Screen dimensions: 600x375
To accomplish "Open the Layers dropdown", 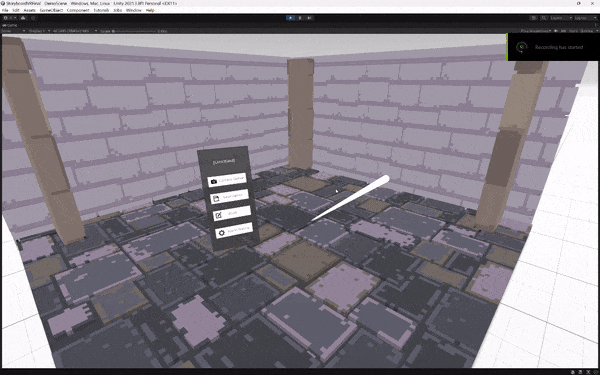I will 561,18.
